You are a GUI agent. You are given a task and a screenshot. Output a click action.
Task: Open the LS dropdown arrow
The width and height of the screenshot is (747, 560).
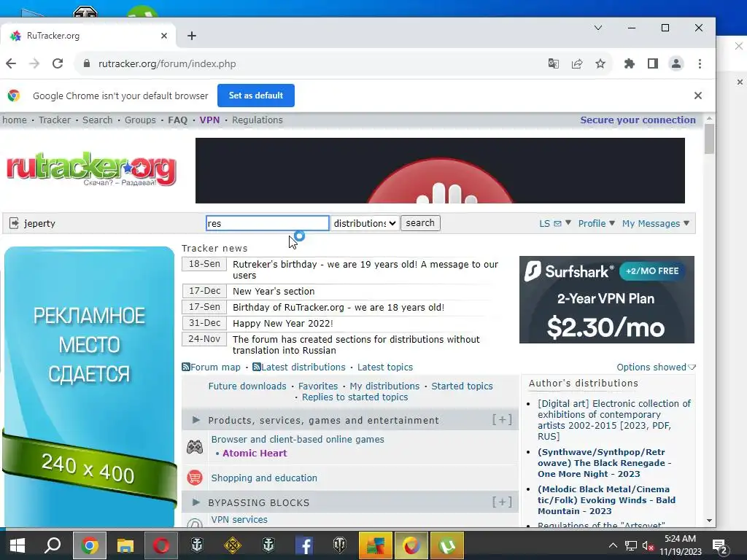tap(568, 223)
